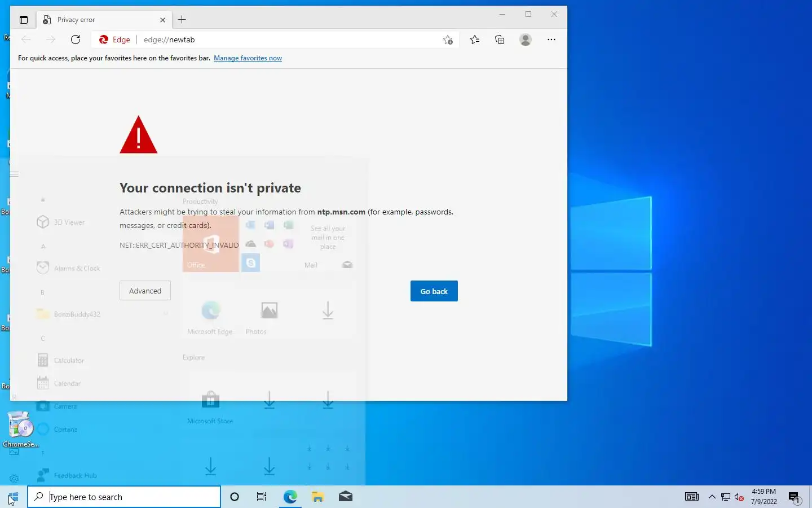This screenshot has height=508, width=812.
Task: Expand BonziBuddy432 folder in Start menu
Action: [x=101, y=314]
